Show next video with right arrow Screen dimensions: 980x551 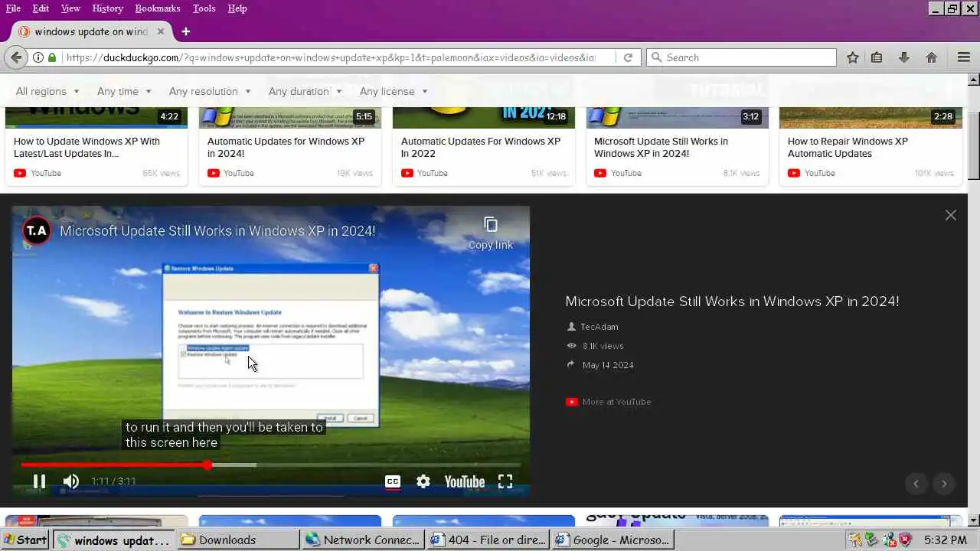tap(944, 484)
